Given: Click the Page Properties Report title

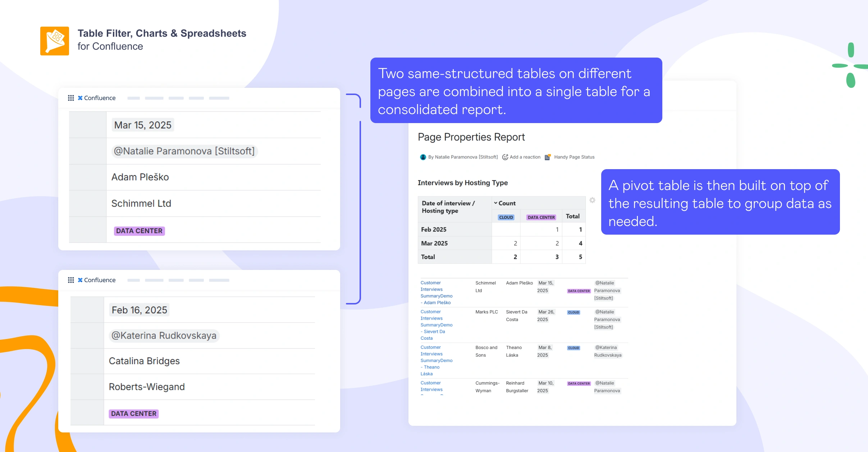Looking at the screenshot, I should 471,137.
